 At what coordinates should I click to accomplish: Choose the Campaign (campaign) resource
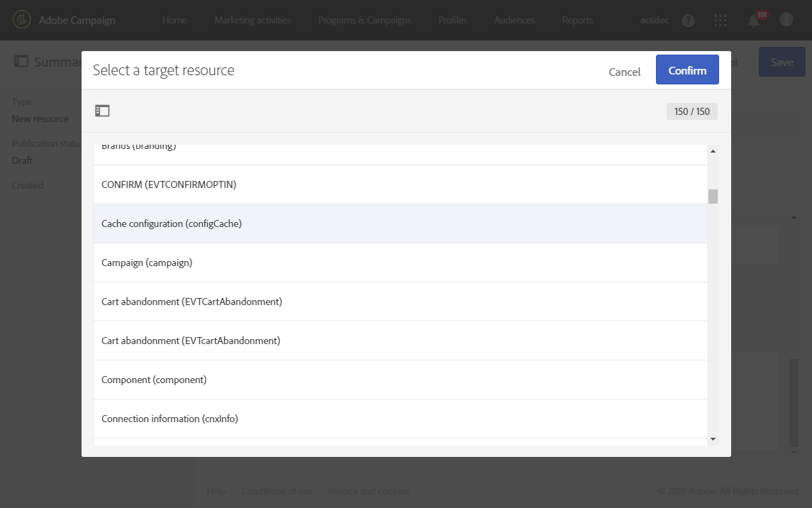click(x=147, y=263)
